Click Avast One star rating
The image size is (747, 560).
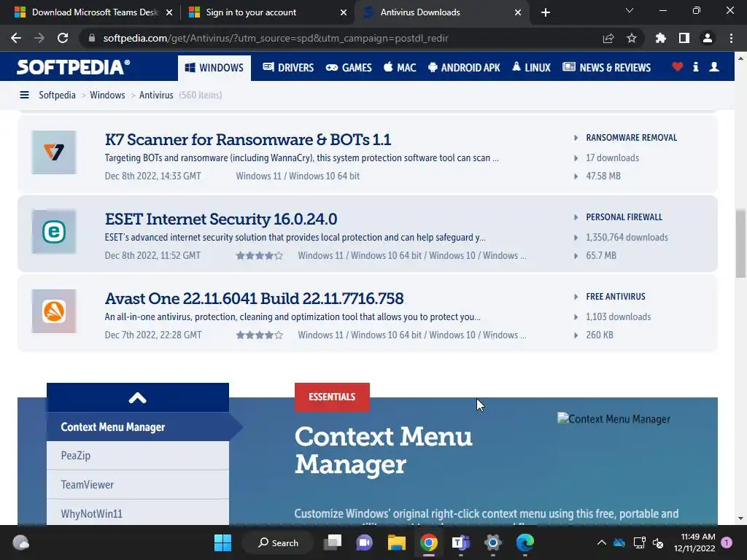[260, 335]
